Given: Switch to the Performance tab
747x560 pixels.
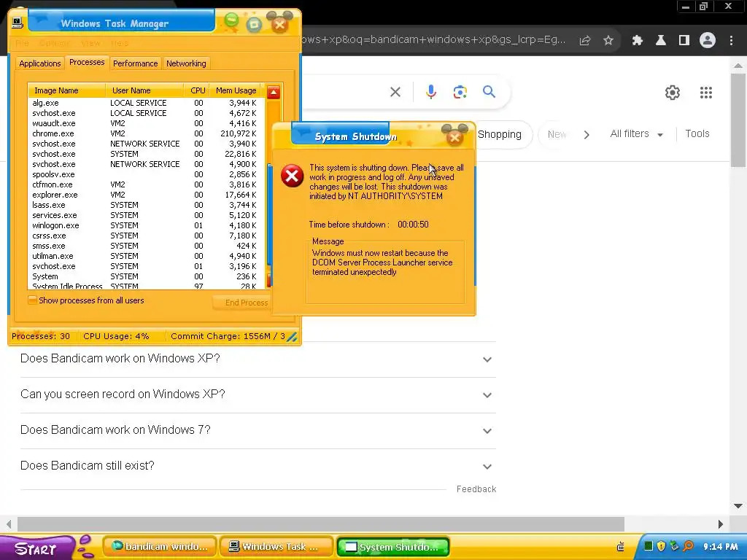Looking at the screenshot, I should tap(135, 63).
